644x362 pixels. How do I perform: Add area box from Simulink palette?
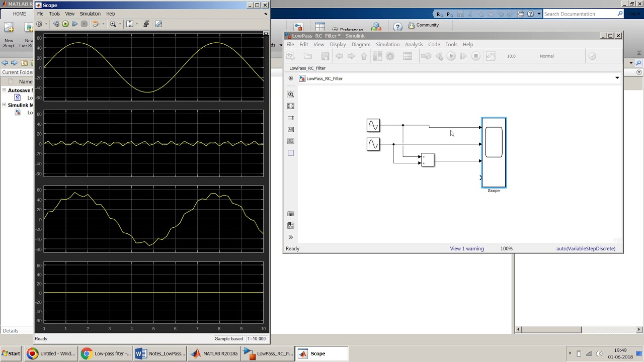tap(291, 153)
